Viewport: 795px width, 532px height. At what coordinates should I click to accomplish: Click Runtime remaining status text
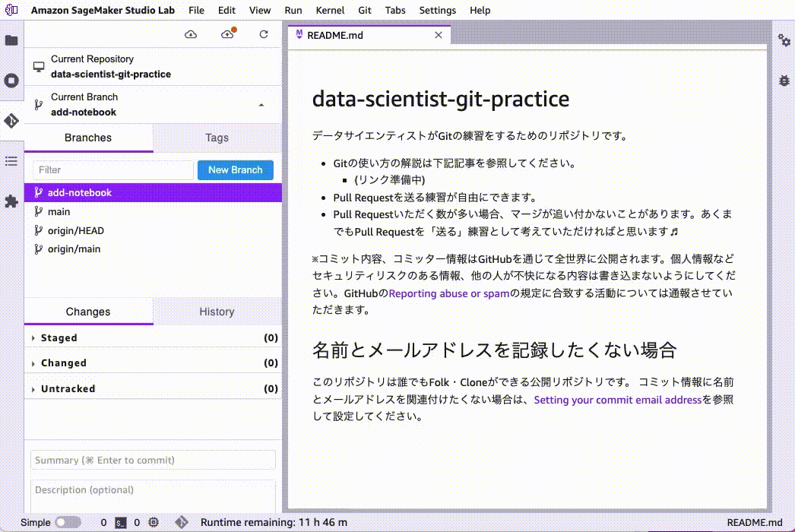click(x=274, y=522)
